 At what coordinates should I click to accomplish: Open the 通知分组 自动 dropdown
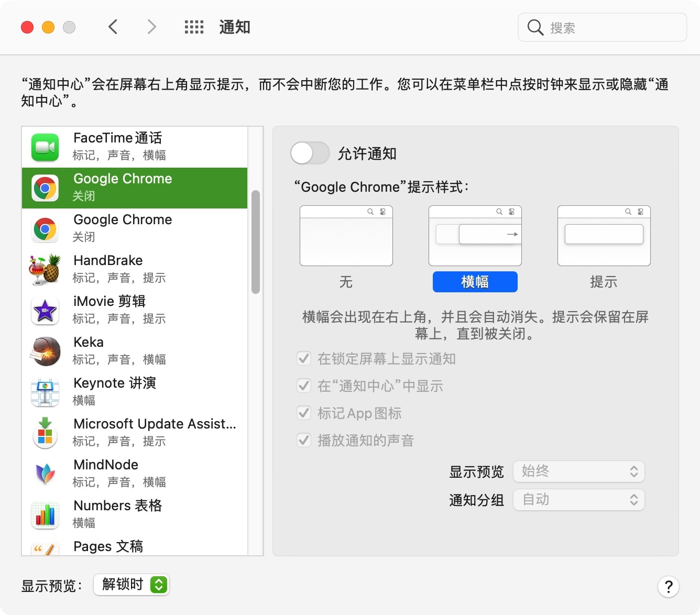point(578,500)
